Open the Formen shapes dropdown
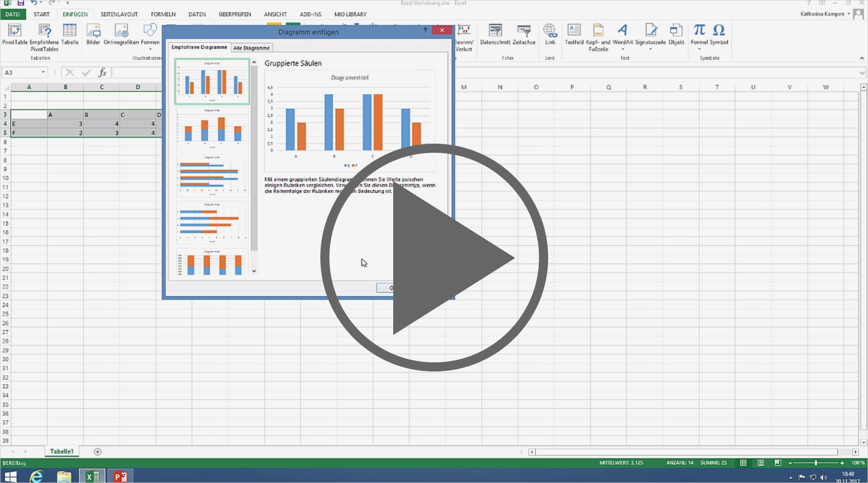The image size is (868, 483). [150, 35]
